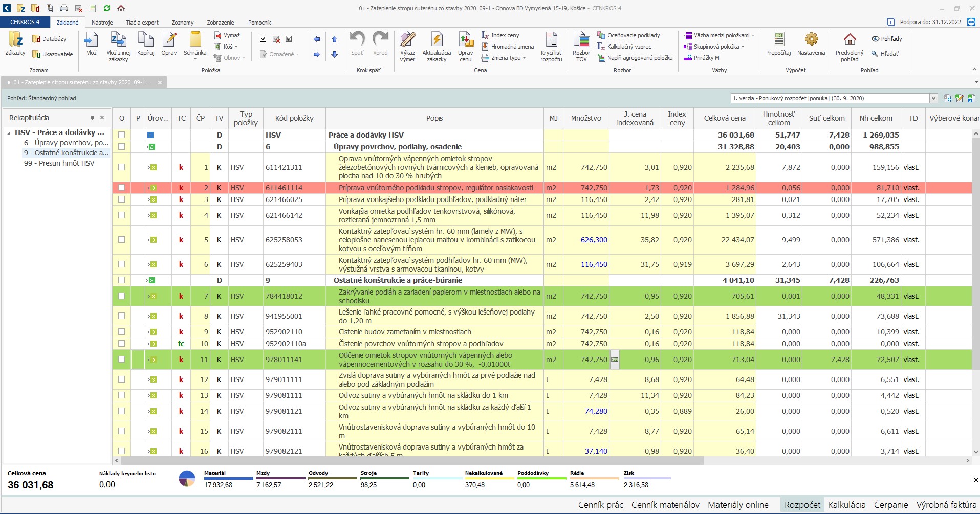
Task: Click the cost breakdown pie chart
Action: click(187, 479)
